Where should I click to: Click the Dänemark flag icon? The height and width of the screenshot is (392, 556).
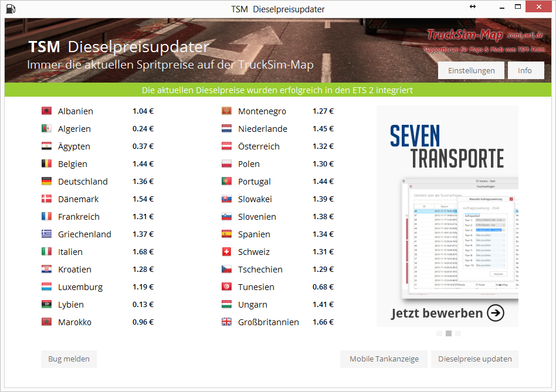tap(46, 199)
